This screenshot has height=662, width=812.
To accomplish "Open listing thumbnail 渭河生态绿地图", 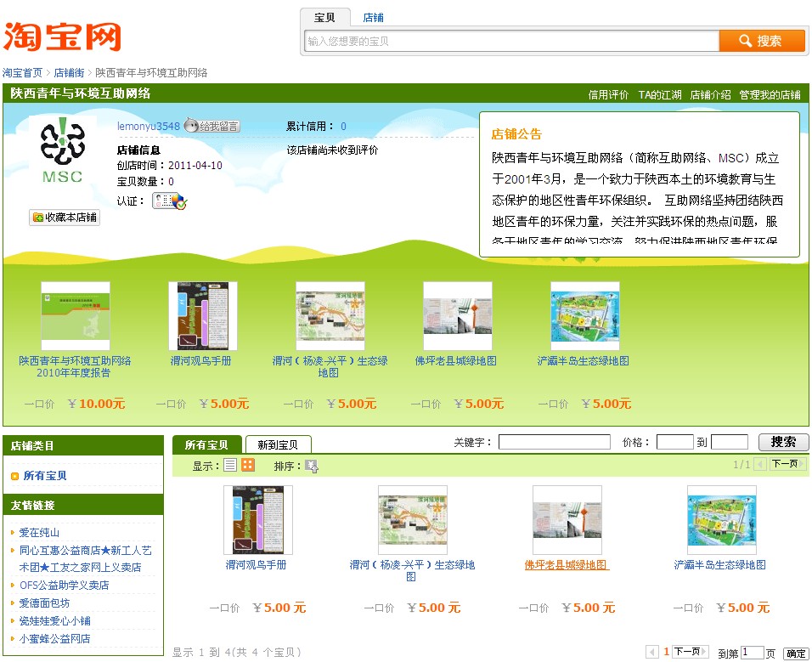I will coord(413,519).
